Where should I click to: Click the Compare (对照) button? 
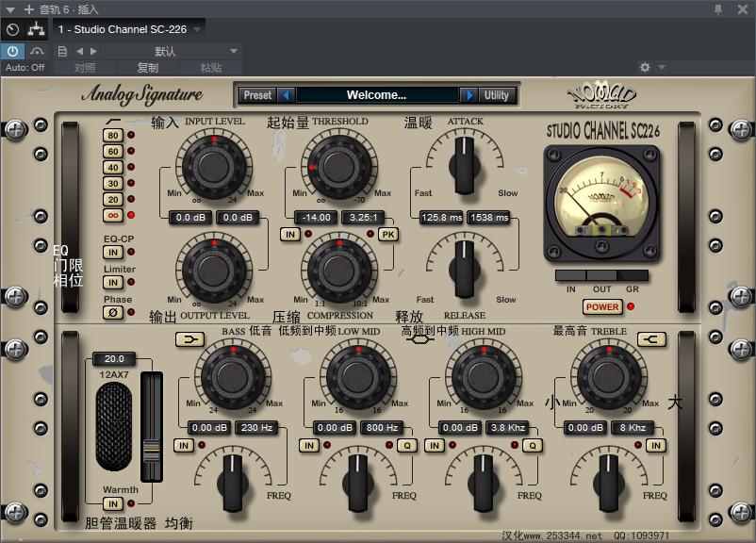coord(85,68)
